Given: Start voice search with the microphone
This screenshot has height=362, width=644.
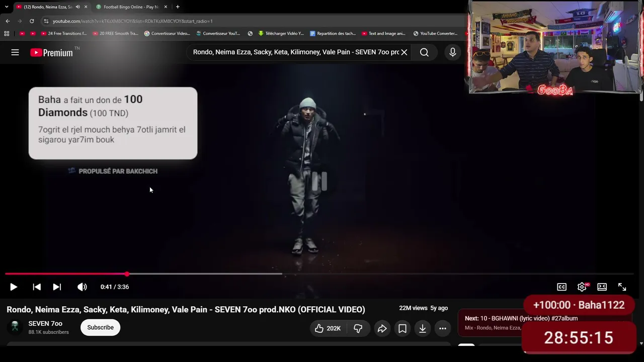Looking at the screenshot, I should [452, 52].
